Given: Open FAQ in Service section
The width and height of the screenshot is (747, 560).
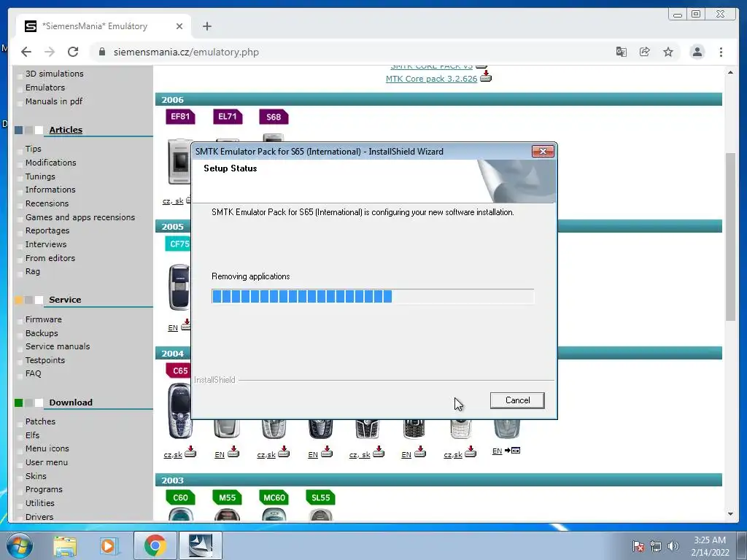Looking at the screenshot, I should click(x=33, y=373).
